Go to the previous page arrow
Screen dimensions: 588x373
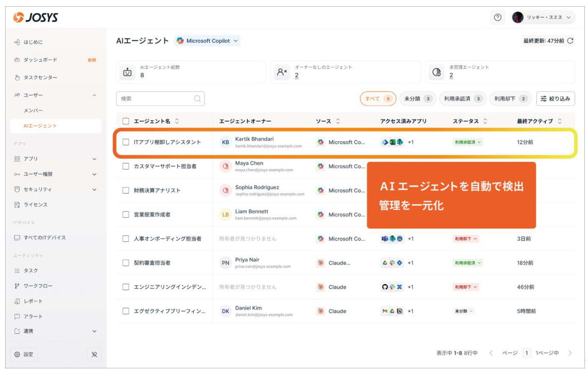491,353
